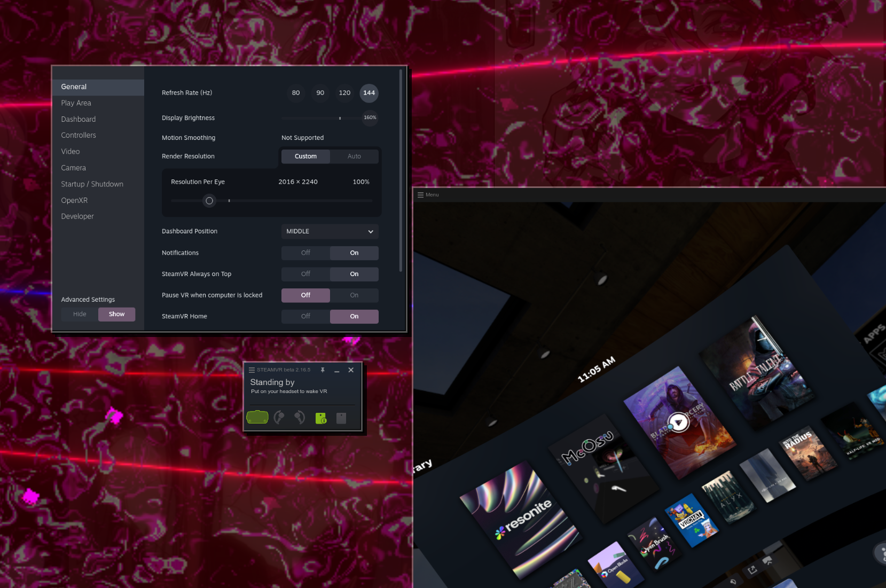Click Hide under Advanced Settings

click(x=80, y=314)
